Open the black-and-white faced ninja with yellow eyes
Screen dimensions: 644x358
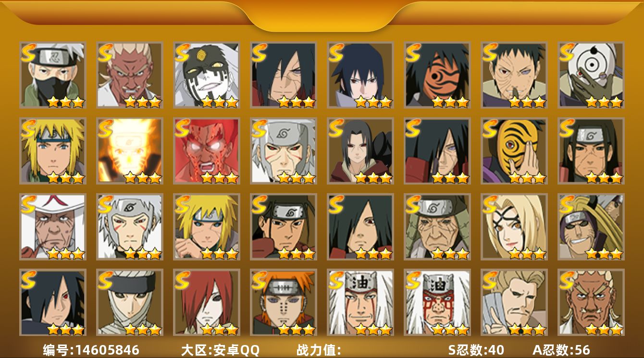tap(206, 75)
